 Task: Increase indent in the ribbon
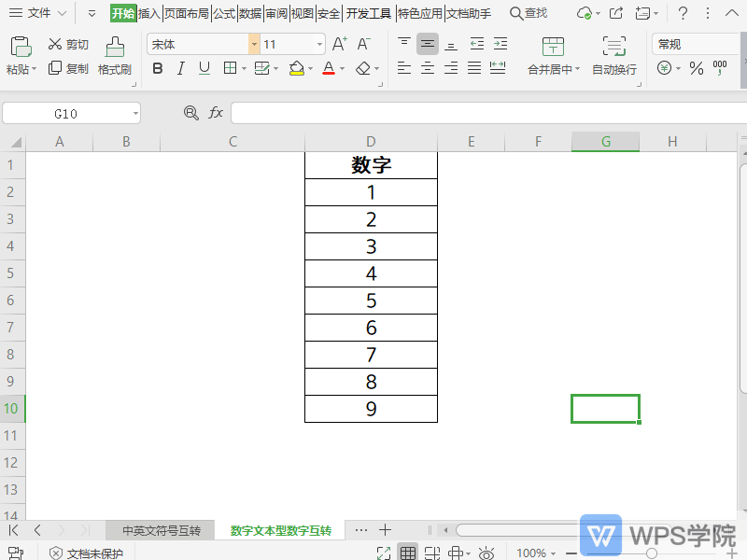[500, 44]
